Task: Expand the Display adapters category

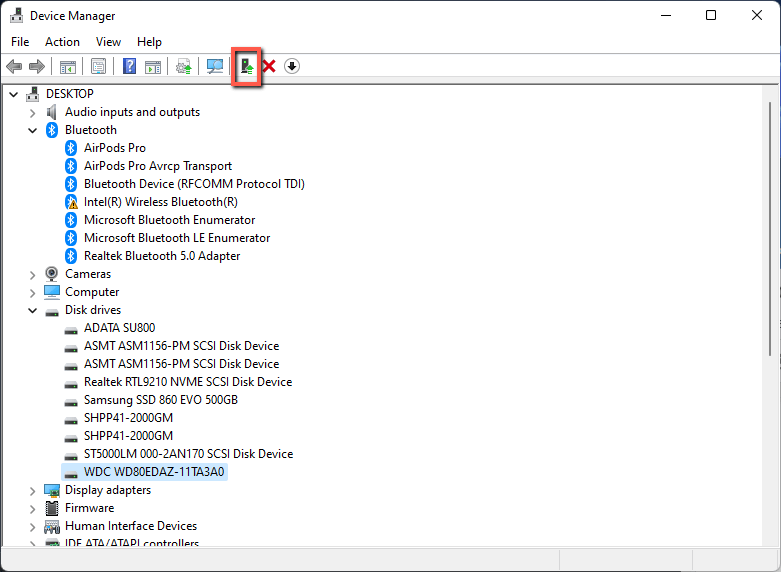Action: (32, 491)
